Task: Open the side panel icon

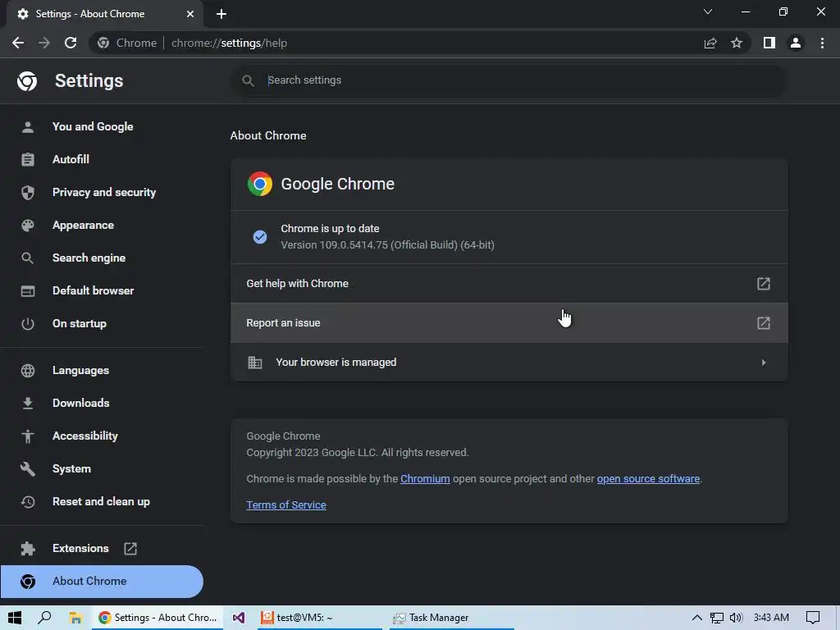Action: click(769, 43)
